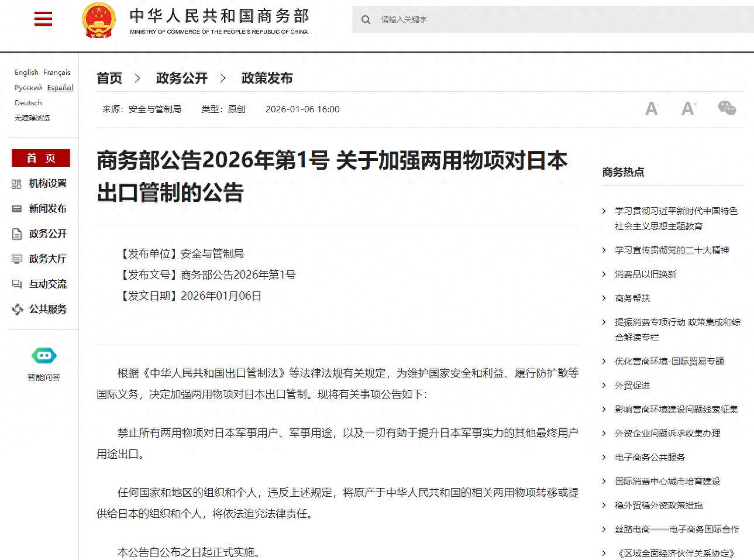
Task: Click the 新闻发布 news icon
Action: [x=16, y=209]
